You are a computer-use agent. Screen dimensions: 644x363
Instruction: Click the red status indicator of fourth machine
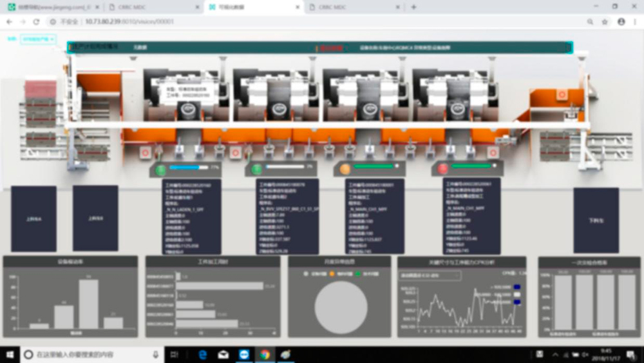(x=443, y=168)
